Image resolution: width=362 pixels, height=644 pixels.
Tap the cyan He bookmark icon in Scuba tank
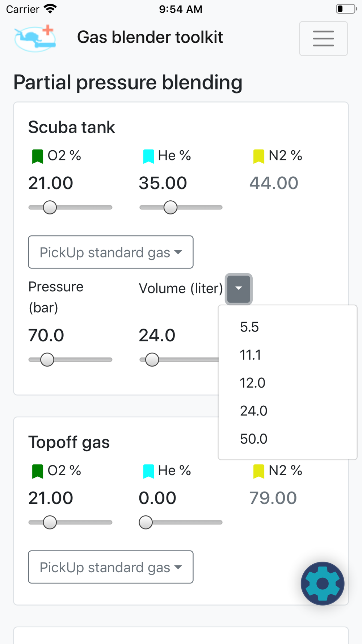[148, 156]
